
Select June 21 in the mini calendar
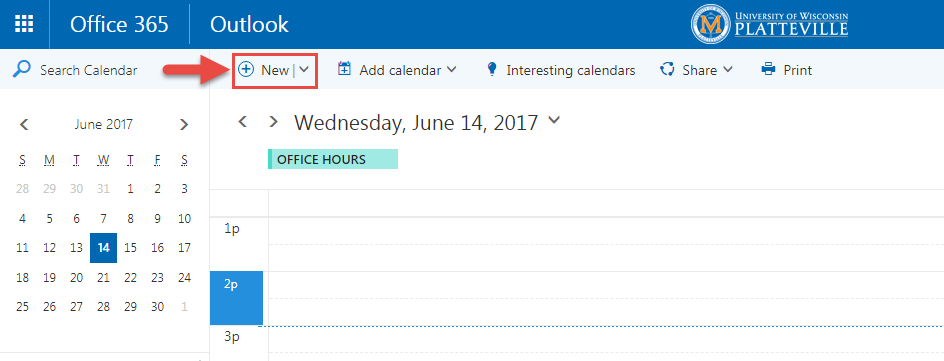104,277
